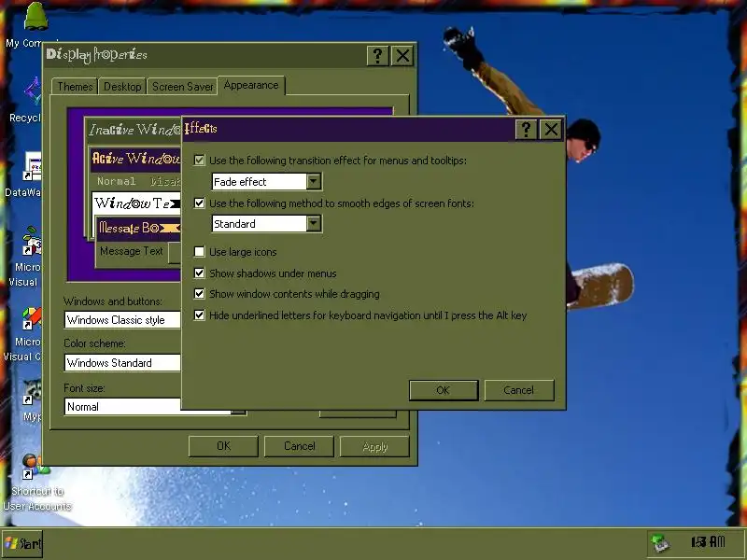
Task: Toggle the transition effect for menus checkbox
Action: [x=199, y=161]
